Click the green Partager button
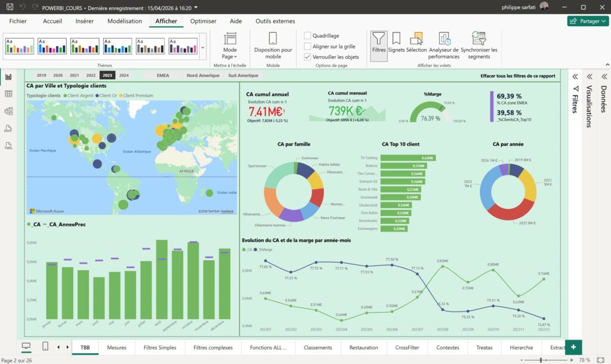This screenshot has height=364, width=611. (588, 21)
